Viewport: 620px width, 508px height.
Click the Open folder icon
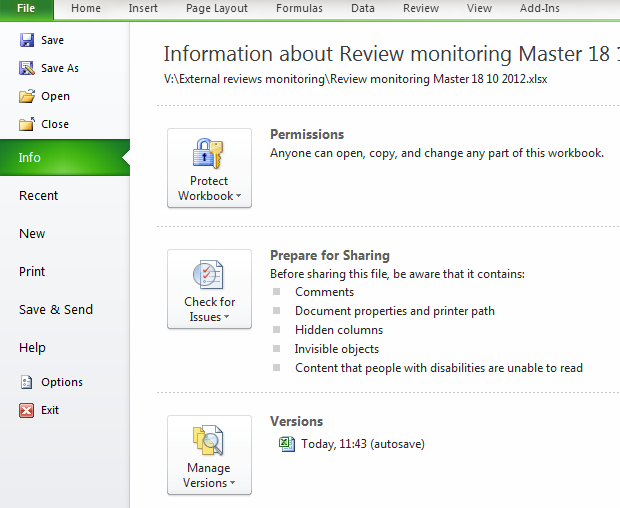27,96
